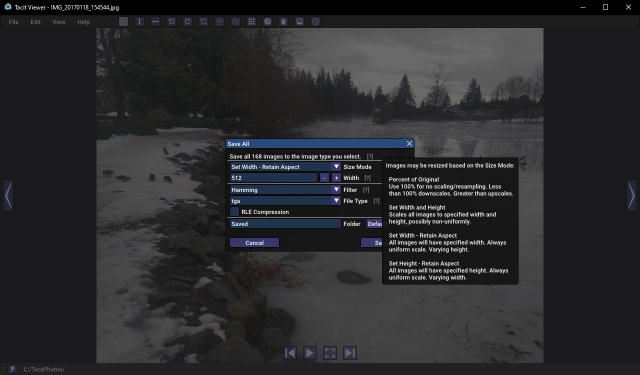640x375 pixels.
Task: Open the contact sheet grid icon
Action: point(251,22)
